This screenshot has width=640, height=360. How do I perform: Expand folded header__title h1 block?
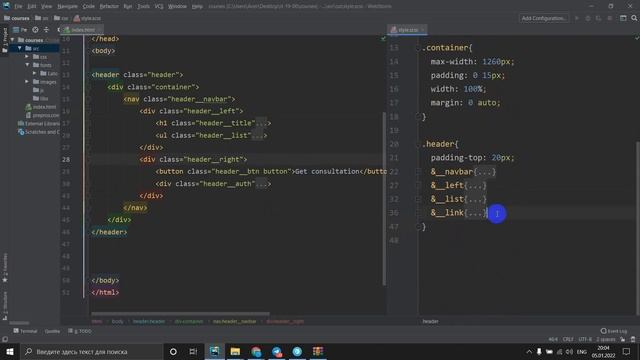click(261, 123)
